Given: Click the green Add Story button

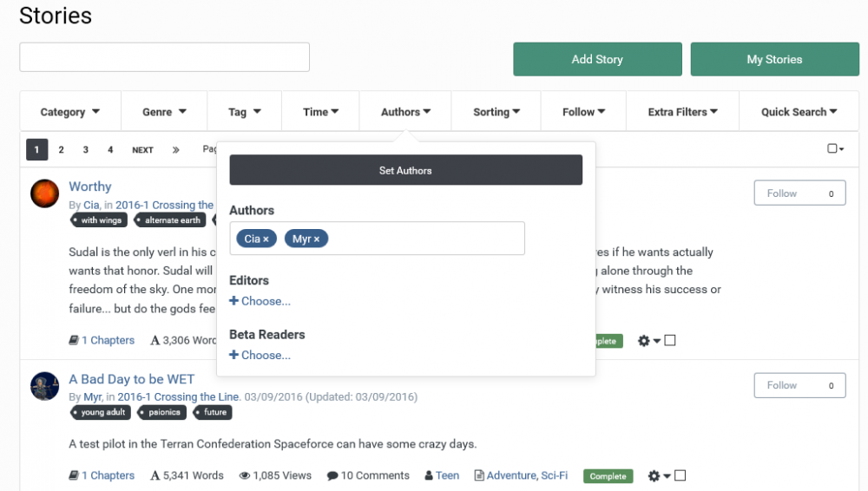Looking at the screenshot, I should coord(597,59).
